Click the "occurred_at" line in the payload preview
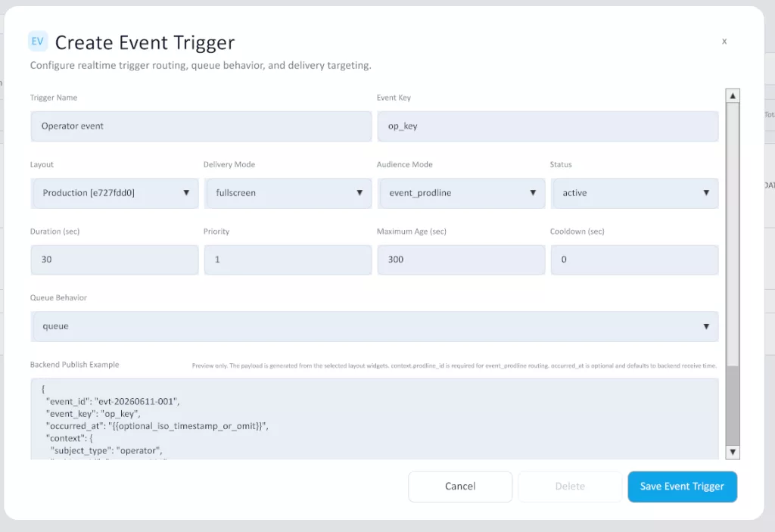775x532 pixels. click(x=157, y=426)
